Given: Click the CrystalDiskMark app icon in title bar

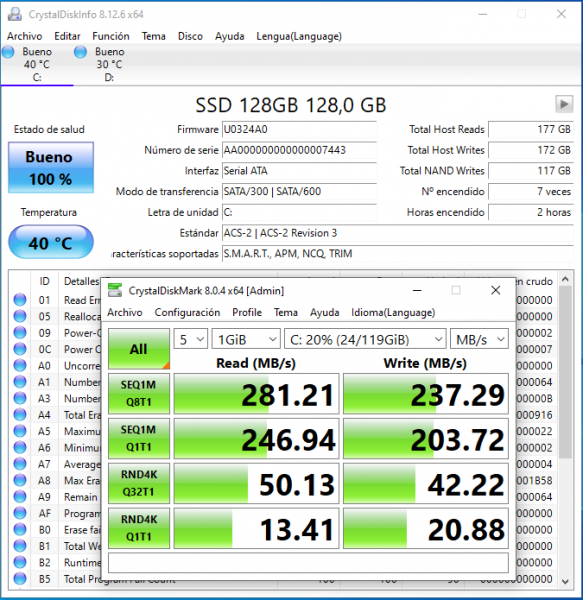Looking at the screenshot, I should [115, 290].
